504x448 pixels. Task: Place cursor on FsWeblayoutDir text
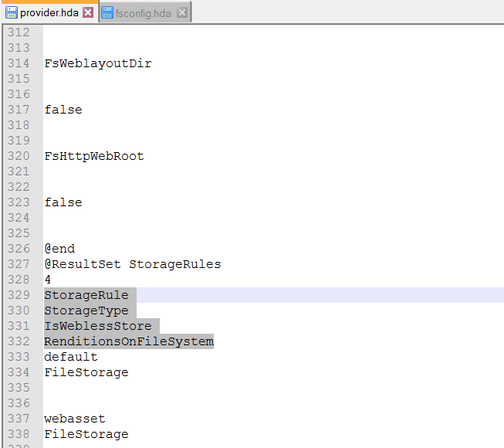click(x=97, y=63)
